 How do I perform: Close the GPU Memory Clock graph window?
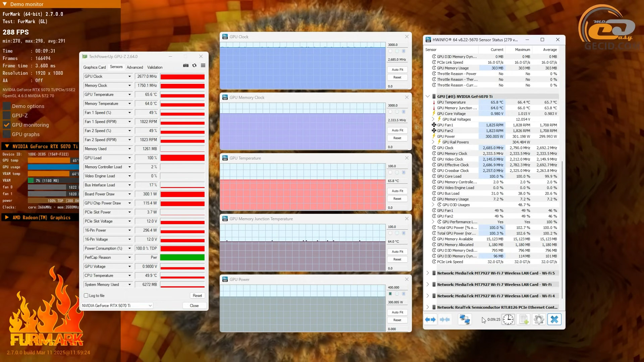[407, 98]
